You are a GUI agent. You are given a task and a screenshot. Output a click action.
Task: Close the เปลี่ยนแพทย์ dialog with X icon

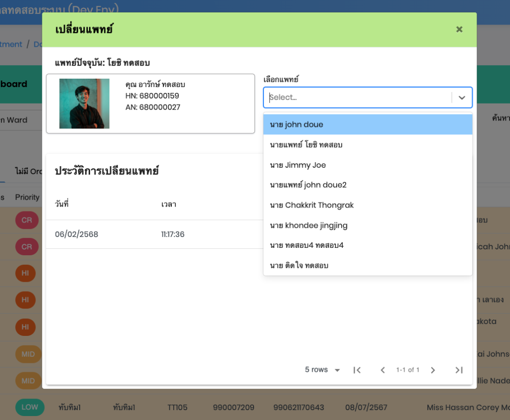pyautogui.click(x=459, y=29)
